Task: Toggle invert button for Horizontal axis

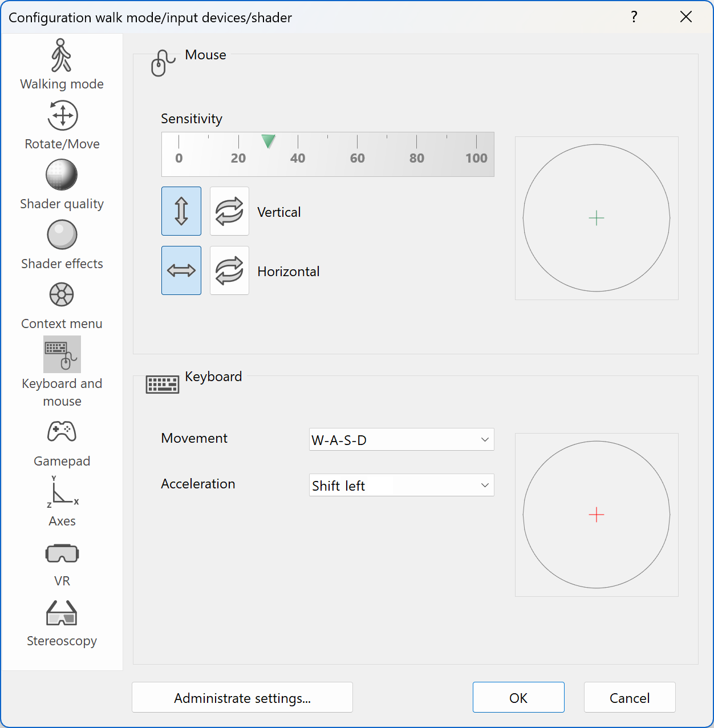Action: point(229,270)
